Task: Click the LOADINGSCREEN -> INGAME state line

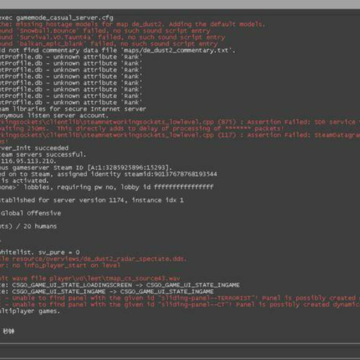Action: [x=120, y=285]
